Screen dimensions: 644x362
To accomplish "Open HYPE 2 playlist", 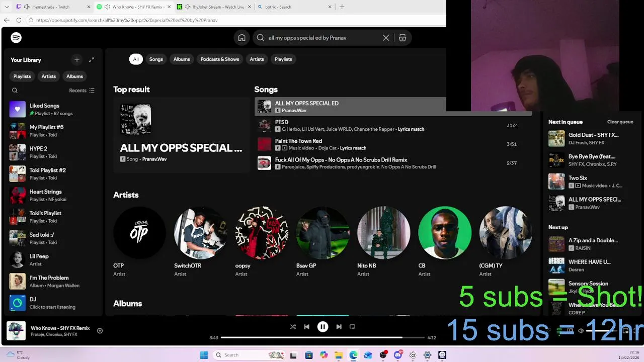I will pos(53,152).
